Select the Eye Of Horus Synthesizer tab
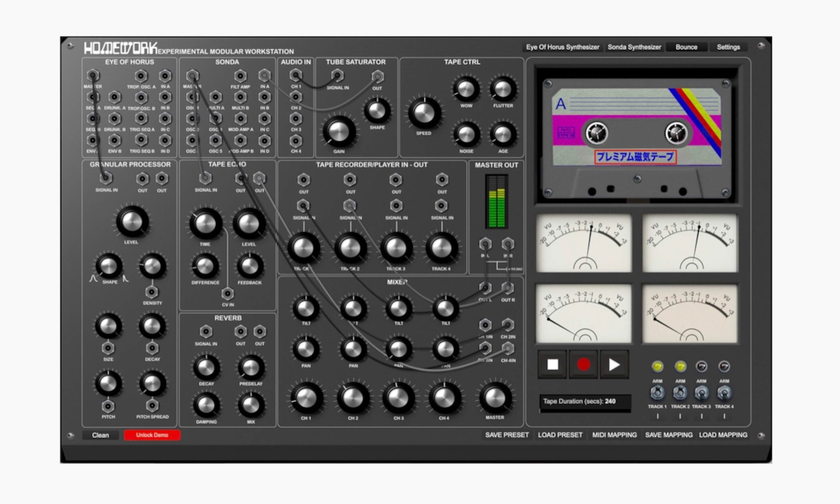This screenshot has height=504, width=840. tap(564, 47)
